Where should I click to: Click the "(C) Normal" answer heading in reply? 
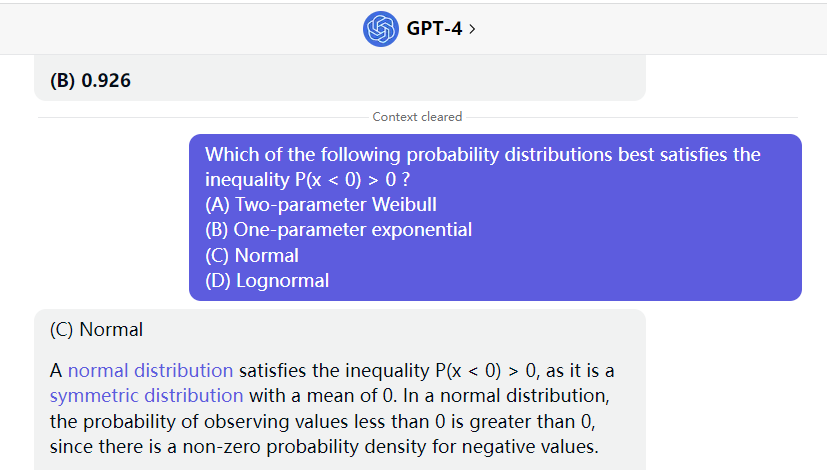click(x=96, y=329)
